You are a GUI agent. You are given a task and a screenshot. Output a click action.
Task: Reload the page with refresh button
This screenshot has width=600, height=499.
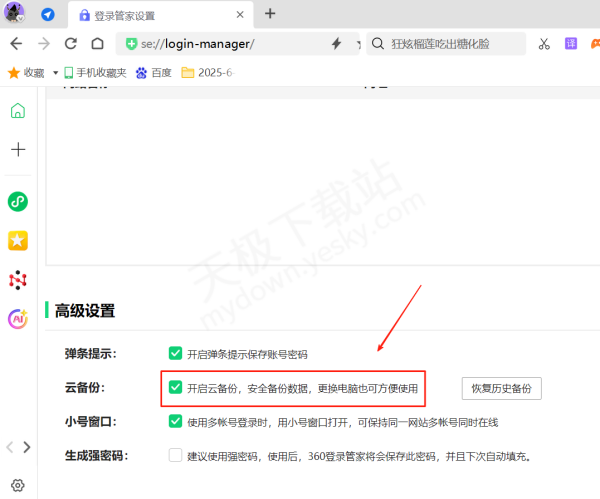[70, 44]
